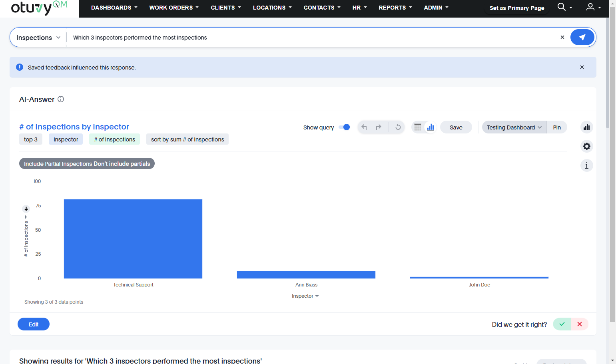Click the Edit button
This screenshot has width=616, height=364.
point(34,324)
